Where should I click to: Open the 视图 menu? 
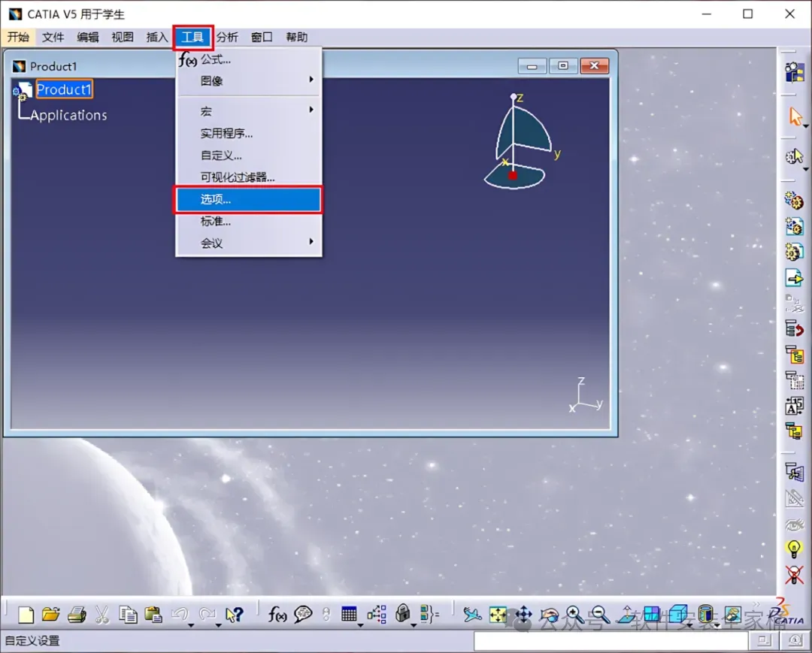click(x=123, y=37)
